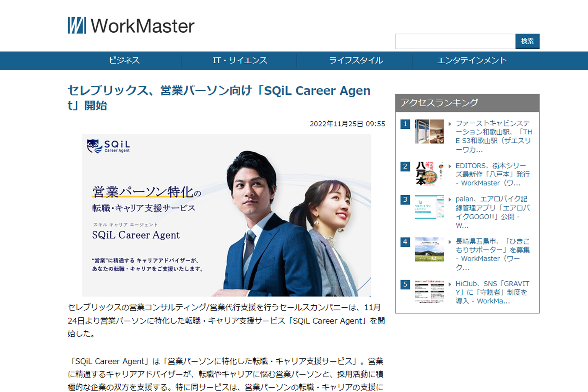
Task: Open the 八戸本 book cover thumbnail
Action: [x=429, y=174]
